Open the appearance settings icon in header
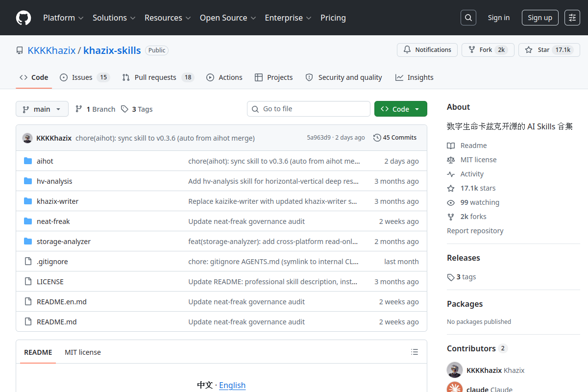Image resolution: width=588 pixels, height=392 pixels. pos(572,18)
